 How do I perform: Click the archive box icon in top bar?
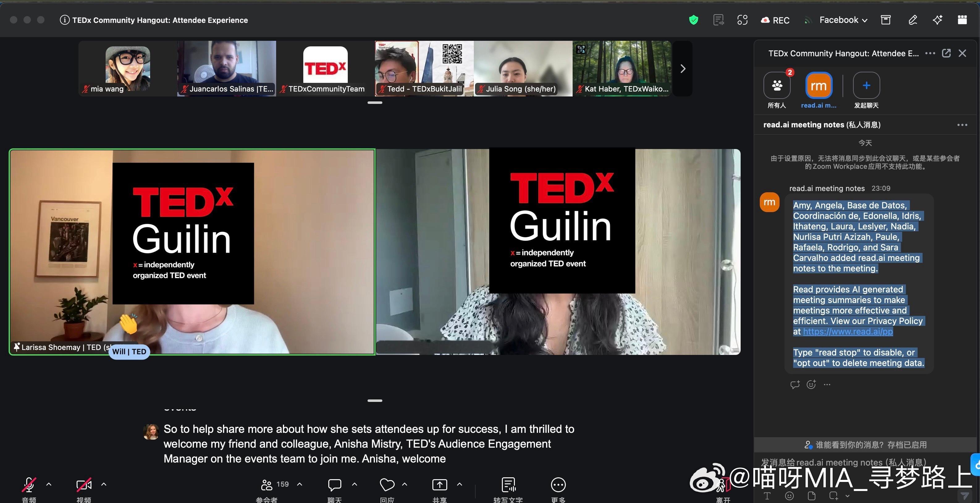tap(886, 20)
